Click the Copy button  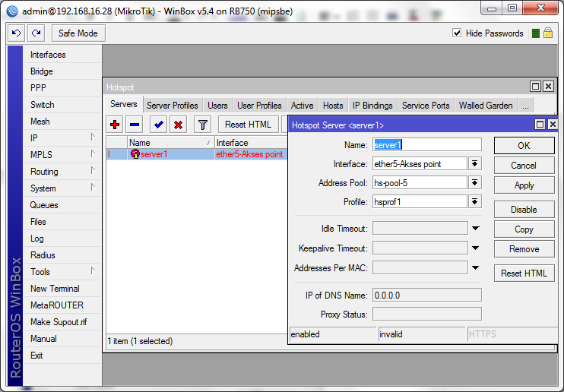[x=524, y=229]
